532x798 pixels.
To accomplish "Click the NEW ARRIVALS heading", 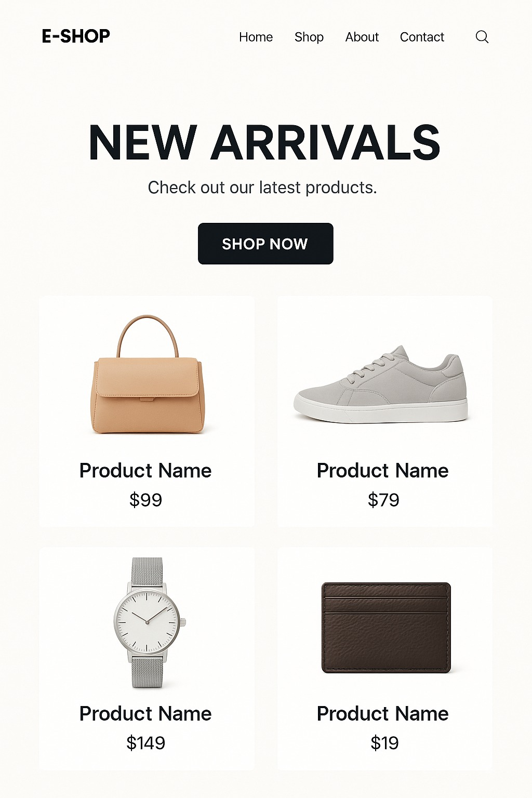I will 265,142.
